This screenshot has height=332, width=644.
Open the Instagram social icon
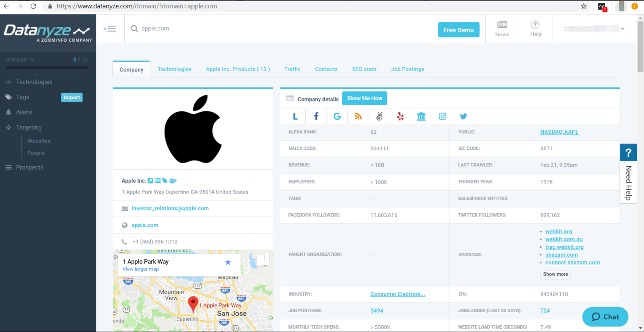coord(442,117)
